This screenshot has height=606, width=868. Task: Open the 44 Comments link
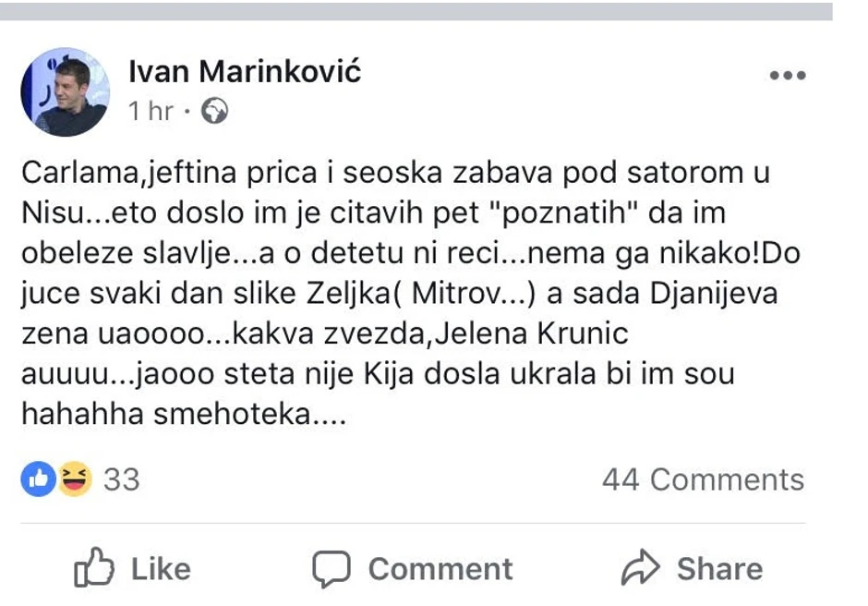[703, 479]
